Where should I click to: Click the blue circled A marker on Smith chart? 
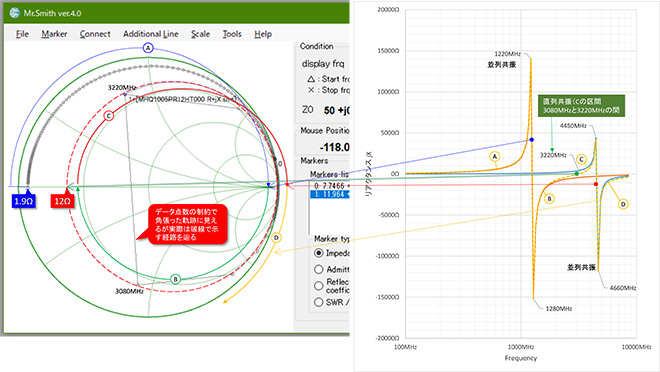(x=148, y=48)
